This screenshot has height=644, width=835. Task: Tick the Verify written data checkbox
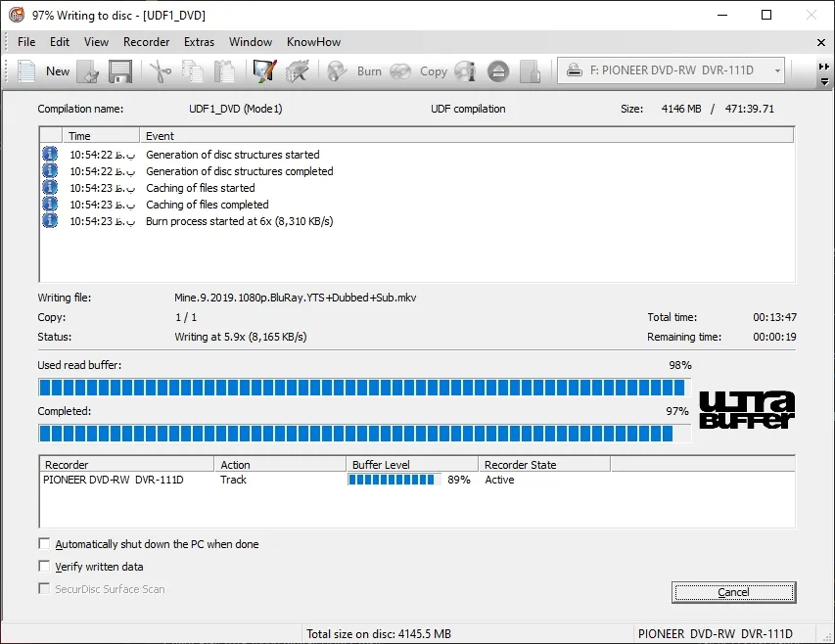44,567
